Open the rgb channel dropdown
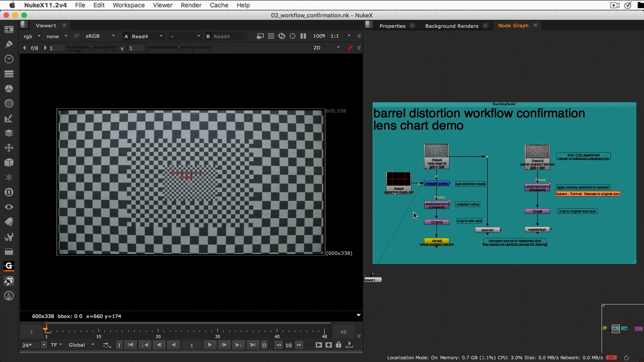Viewport: 644px width, 362px height. (32, 36)
